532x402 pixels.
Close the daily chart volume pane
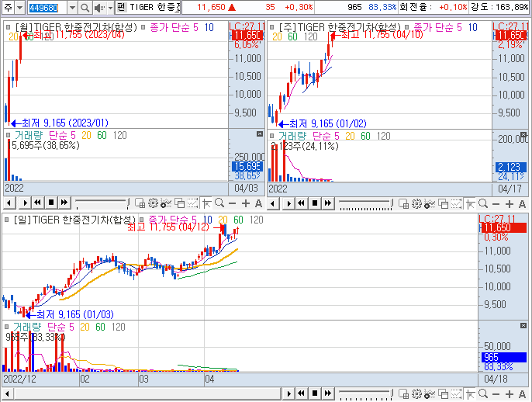(x=523, y=326)
